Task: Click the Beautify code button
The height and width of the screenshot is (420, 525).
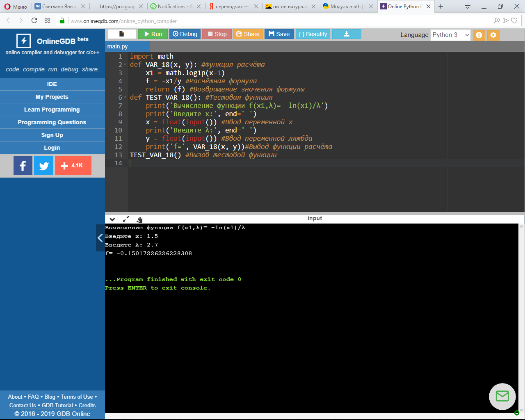Action: [x=313, y=34]
